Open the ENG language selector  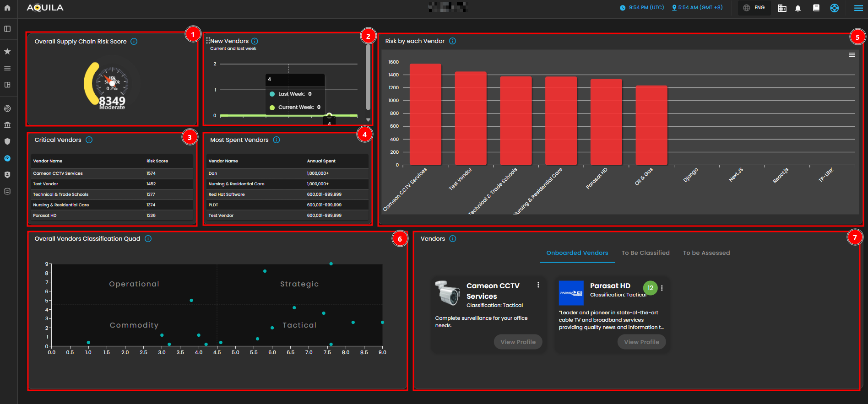coord(754,8)
